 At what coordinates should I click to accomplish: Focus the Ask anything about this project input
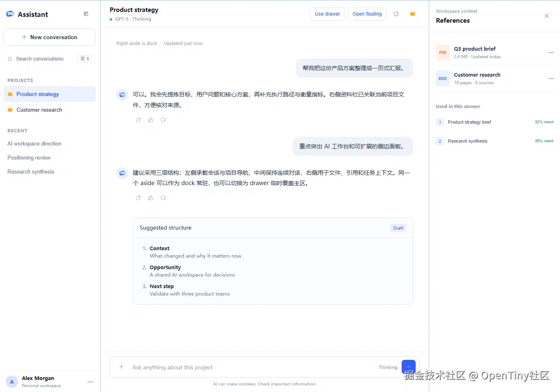(x=252, y=367)
